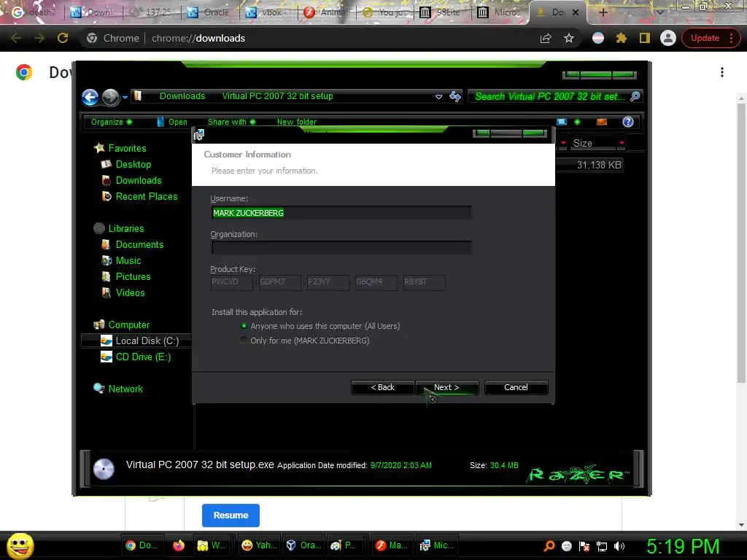Open the smiley-face Start button
This screenshot has width=747, height=560.
[x=20, y=545]
